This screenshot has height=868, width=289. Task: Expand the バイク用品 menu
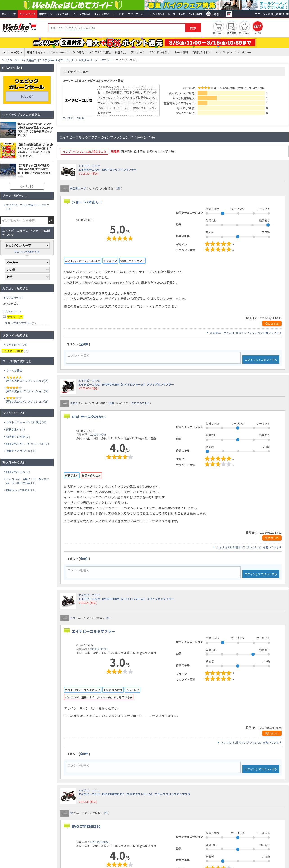pos(79,52)
